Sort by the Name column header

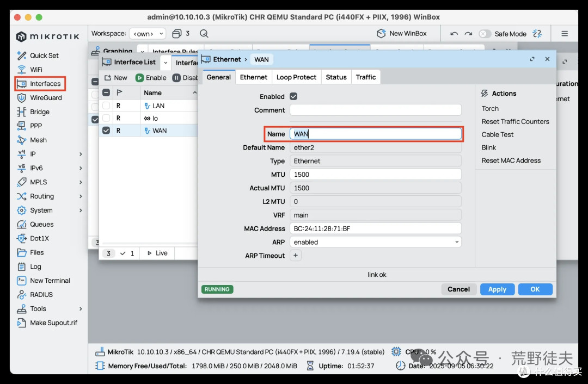coord(169,92)
